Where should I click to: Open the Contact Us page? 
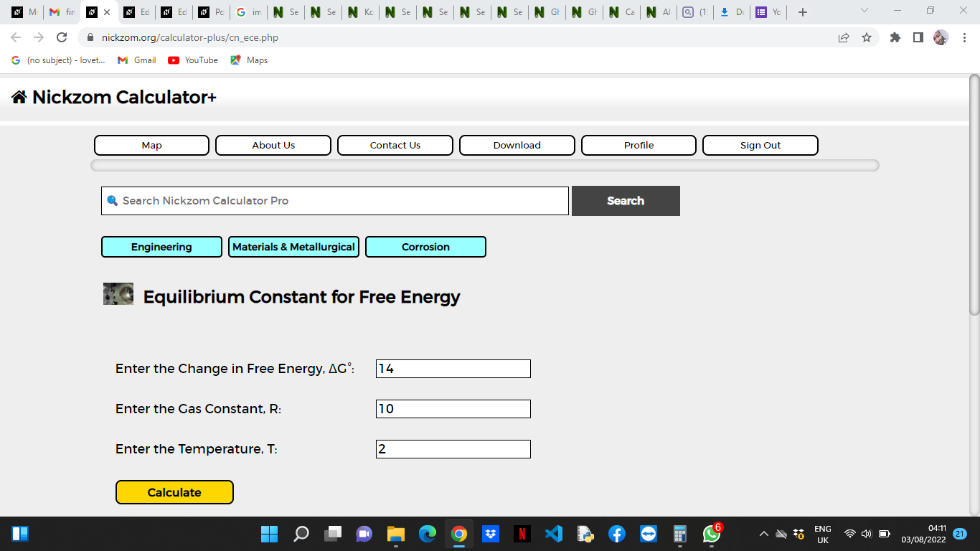click(395, 145)
